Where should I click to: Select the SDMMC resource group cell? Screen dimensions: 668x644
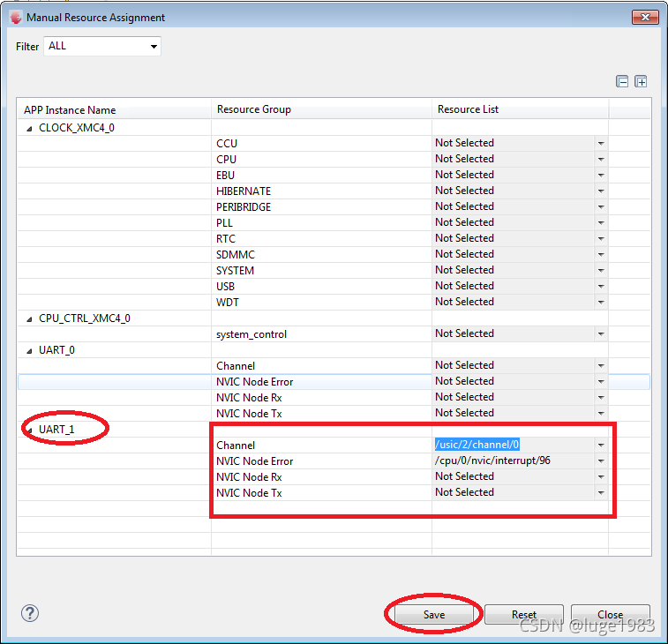click(321, 254)
